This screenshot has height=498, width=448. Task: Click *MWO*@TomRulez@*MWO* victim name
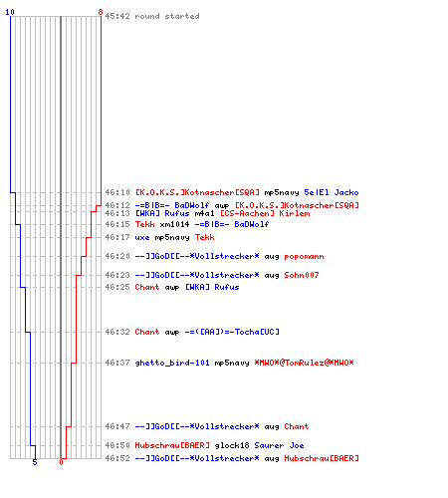pos(304,363)
